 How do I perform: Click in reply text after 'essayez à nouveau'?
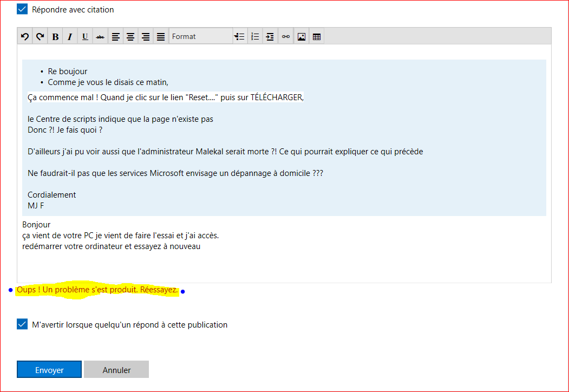tap(202, 246)
